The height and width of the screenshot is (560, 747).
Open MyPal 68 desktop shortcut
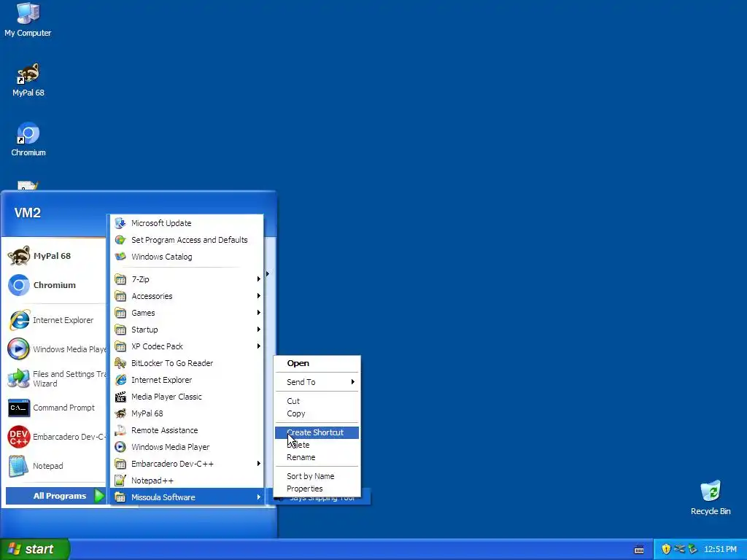coord(28,79)
